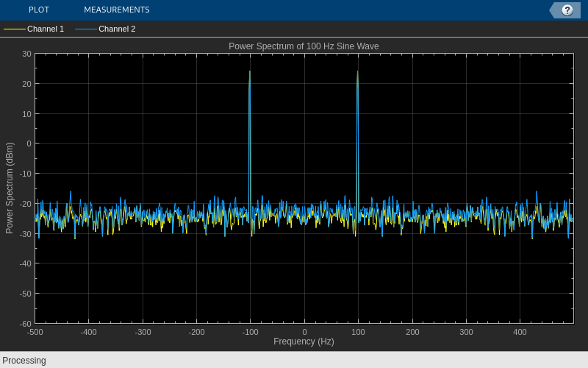Select the 'Power Spectrum (dBm)' y-axis label
588x368 pixels.
point(10,188)
